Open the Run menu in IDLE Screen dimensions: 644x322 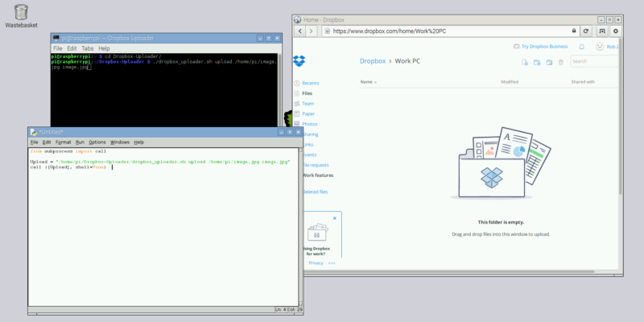[80, 142]
